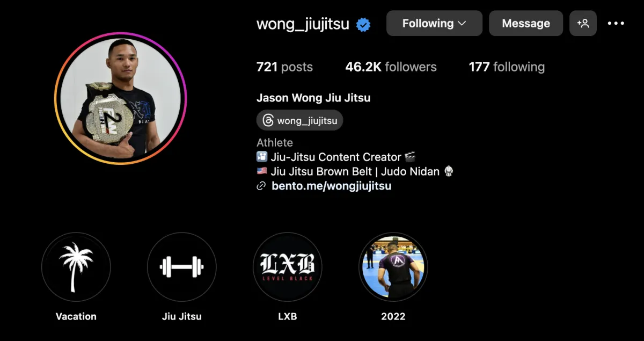Image resolution: width=644 pixels, height=341 pixels.
Task: Click the 721 posts count
Action: 284,67
